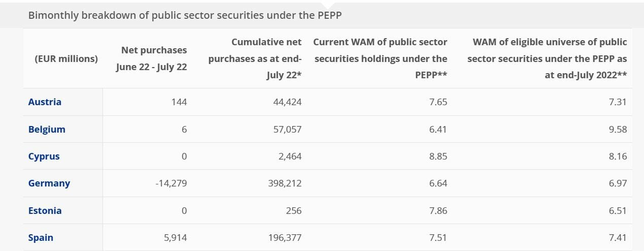Viewport: 644px width, 251px height.
Task: Select Belgium's eligible universe WAM 9.58
Action: (x=617, y=129)
